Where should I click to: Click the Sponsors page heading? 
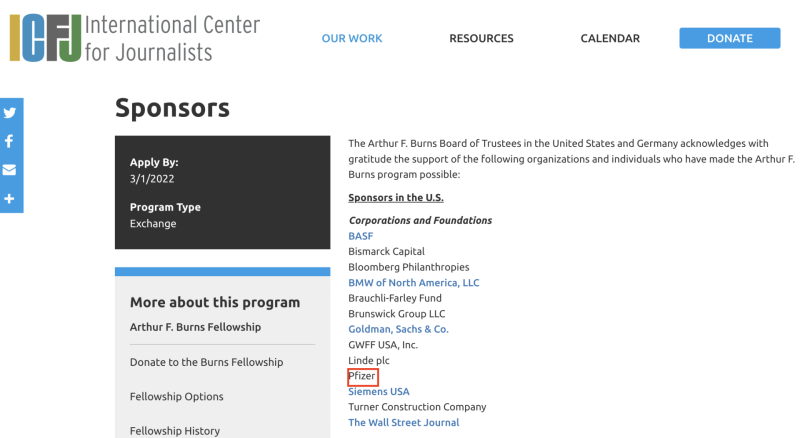tap(172, 108)
